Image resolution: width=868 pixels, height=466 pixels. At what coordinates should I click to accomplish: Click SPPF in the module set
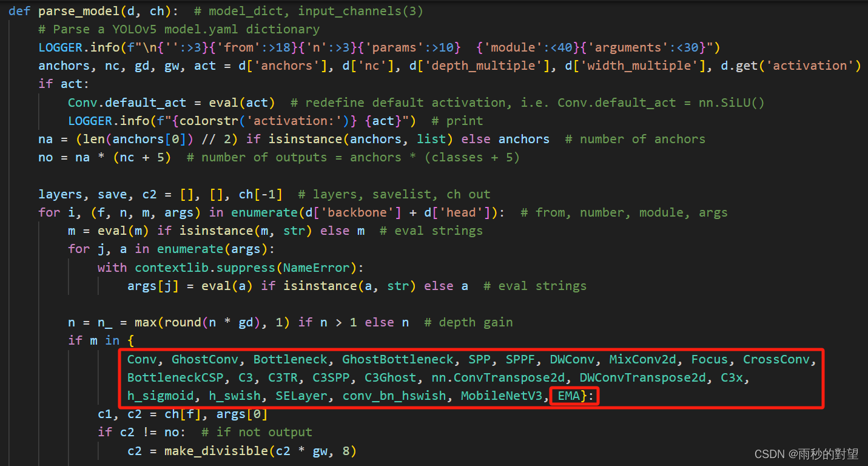click(x=520, y=359)
